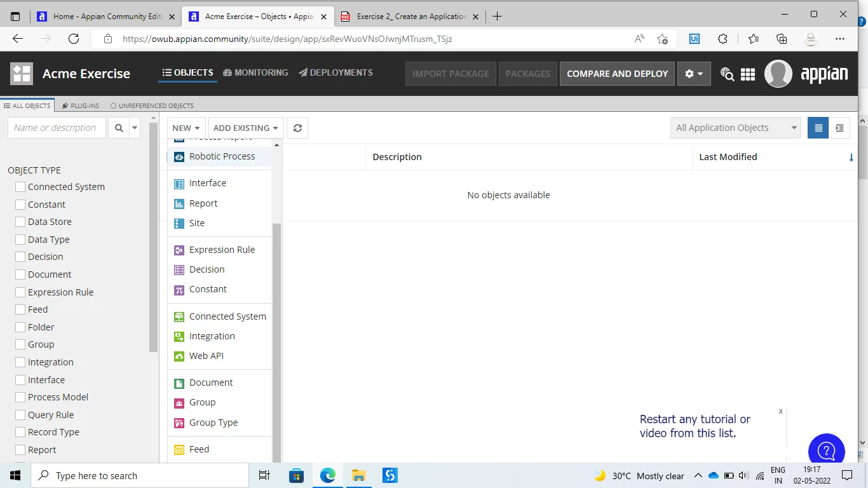Switch to the MONITORING tab
The width and height of the screenshot is (868, 488).
point(255,73)
